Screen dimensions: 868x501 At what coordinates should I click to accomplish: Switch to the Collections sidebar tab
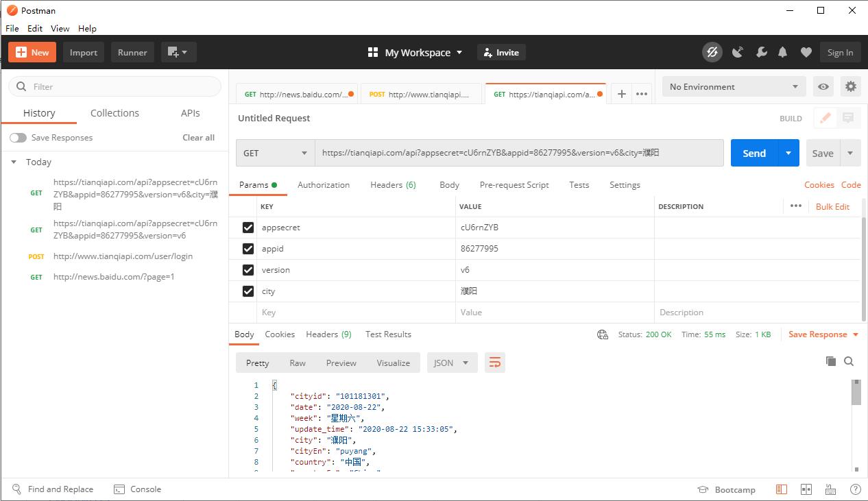coord(114,113)
